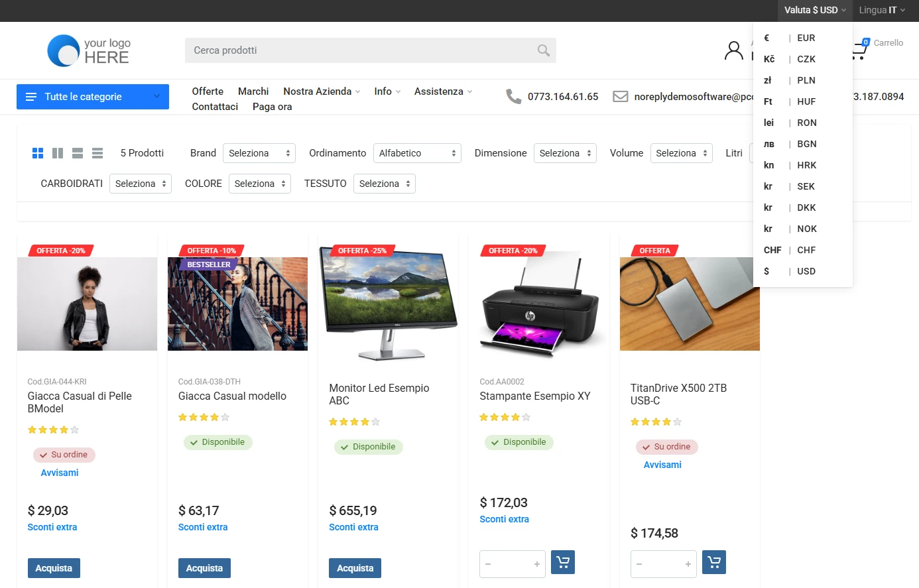This screenshot has height=588, width=919.
Task: Click hamburger icon in Tutte le categorie
Action: click(31, 97)
